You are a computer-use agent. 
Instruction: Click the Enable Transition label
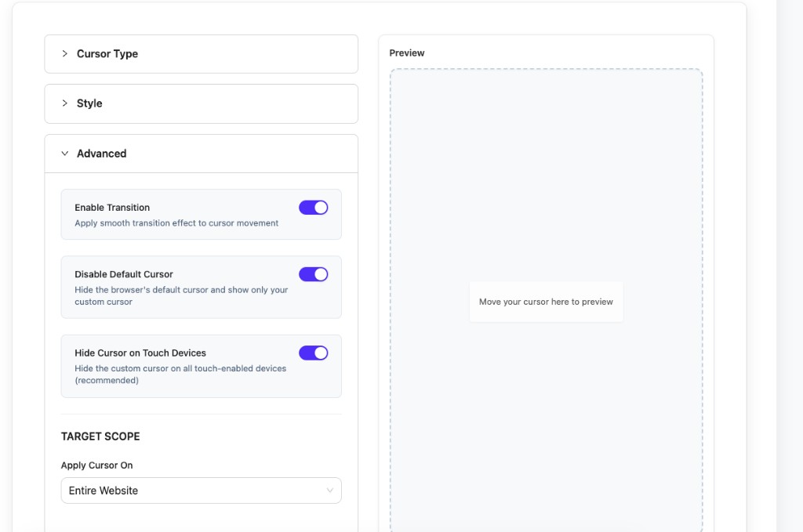click(x=112, y=207)
